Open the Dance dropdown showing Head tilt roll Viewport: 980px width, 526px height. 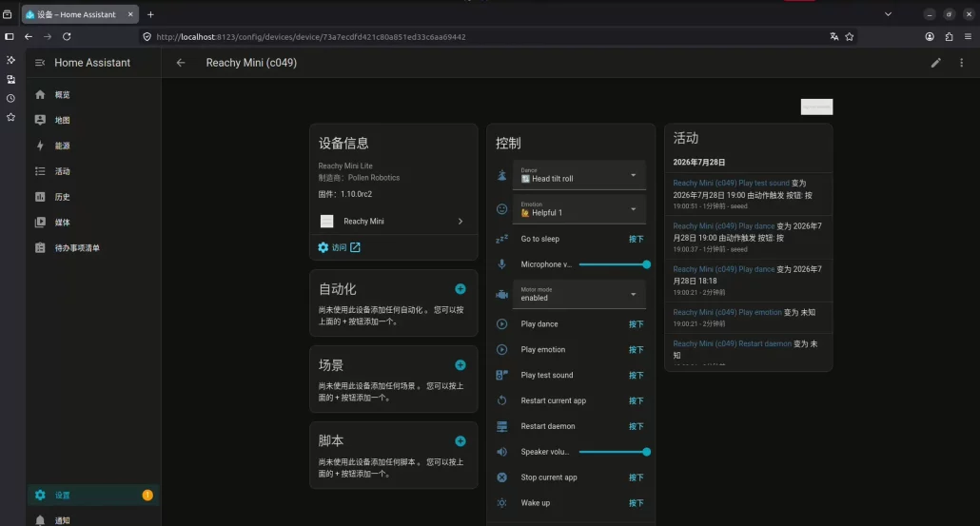[579, 175]
